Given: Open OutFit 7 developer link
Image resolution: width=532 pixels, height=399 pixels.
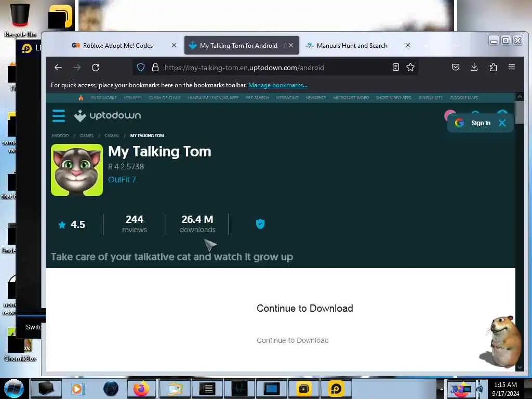Looking at the screenshot, I should (x=122, y=179).
